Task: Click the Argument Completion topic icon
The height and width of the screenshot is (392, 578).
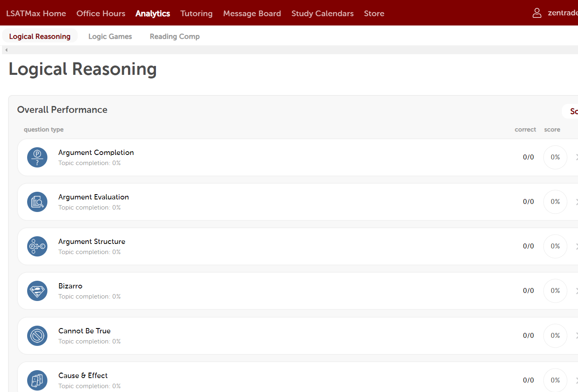Action: (37, 157)
